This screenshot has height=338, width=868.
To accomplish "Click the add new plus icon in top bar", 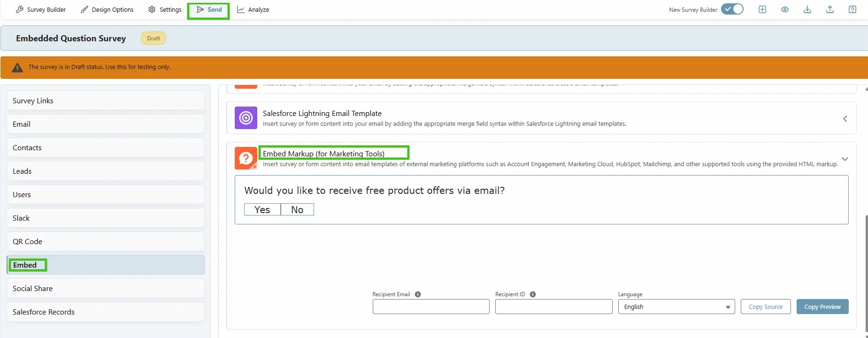I will coord(762,9).
